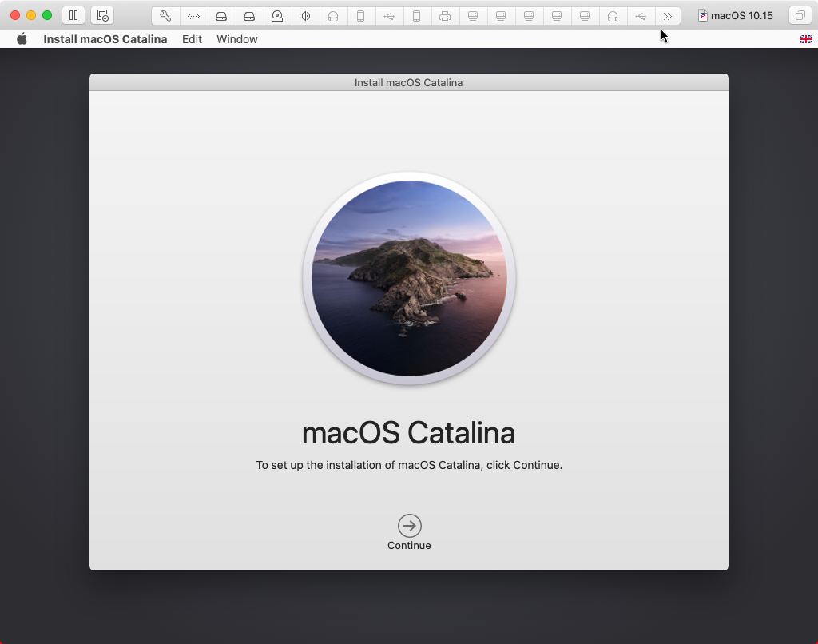Mute the speaker audio icon
The width and height of the screenshot is (818, 644).
(305, 15)
